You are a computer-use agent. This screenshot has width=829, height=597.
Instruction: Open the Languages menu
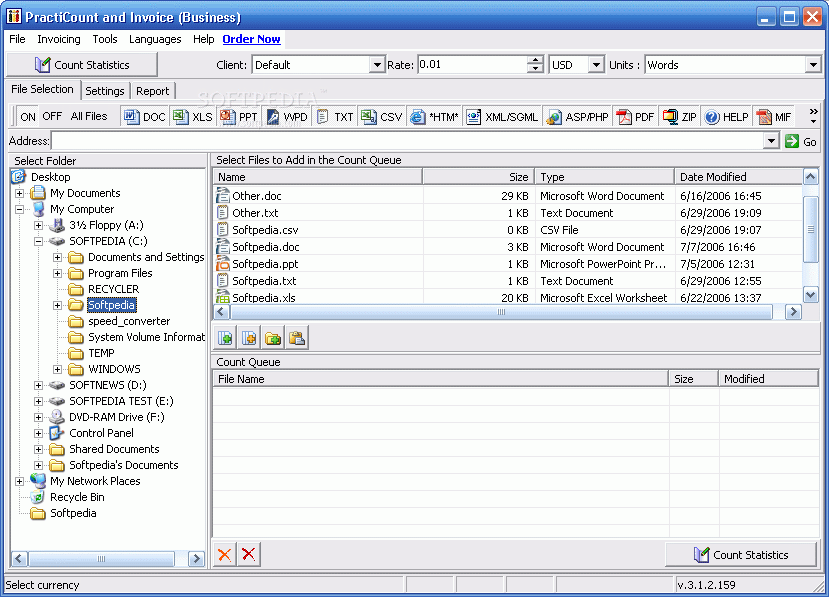coord(155,39)
